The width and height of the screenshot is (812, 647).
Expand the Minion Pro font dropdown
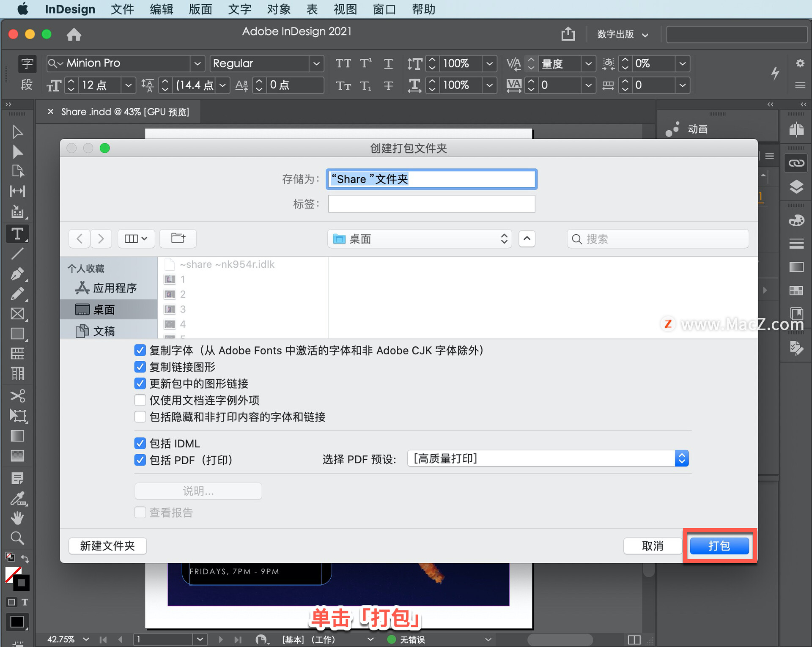197,63
